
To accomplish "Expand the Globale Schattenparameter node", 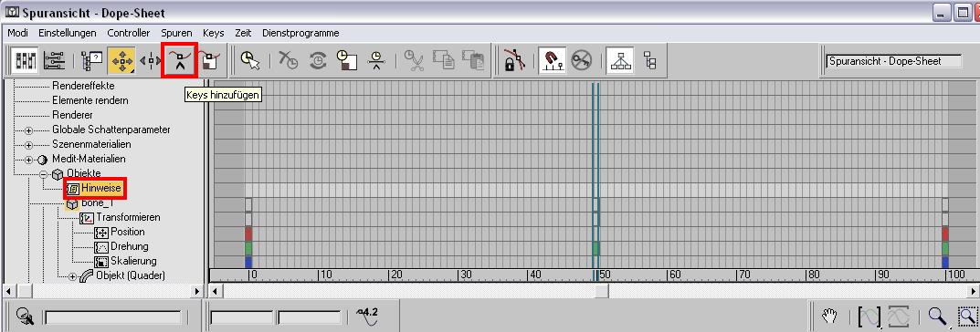I will pyautogui.click(x=28, y=130).
